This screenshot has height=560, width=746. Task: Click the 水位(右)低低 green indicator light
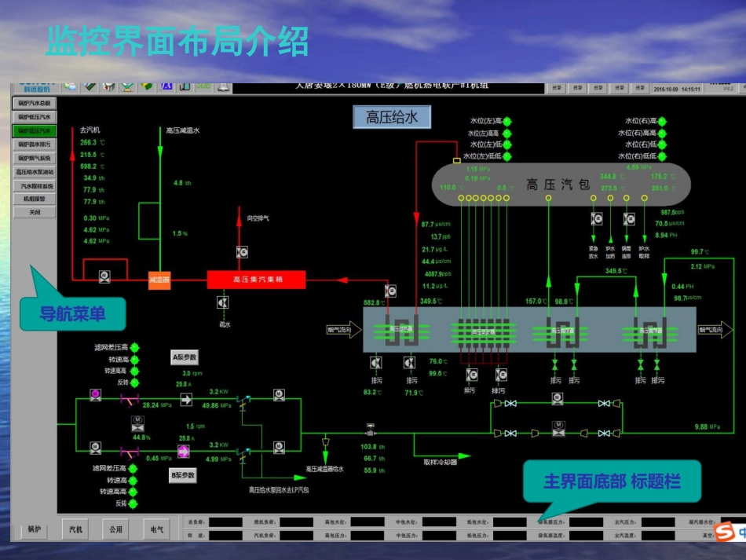[662, 156]
